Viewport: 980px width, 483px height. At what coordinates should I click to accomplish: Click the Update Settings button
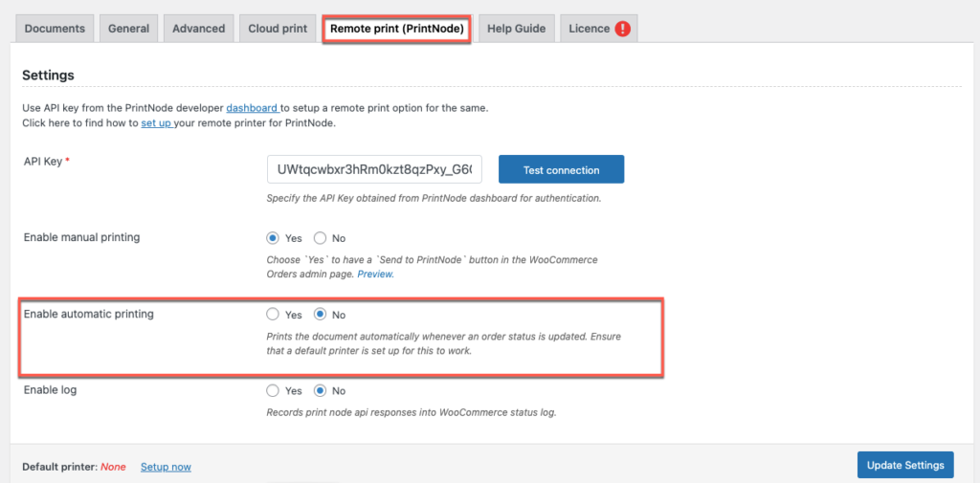pos(905,465)
